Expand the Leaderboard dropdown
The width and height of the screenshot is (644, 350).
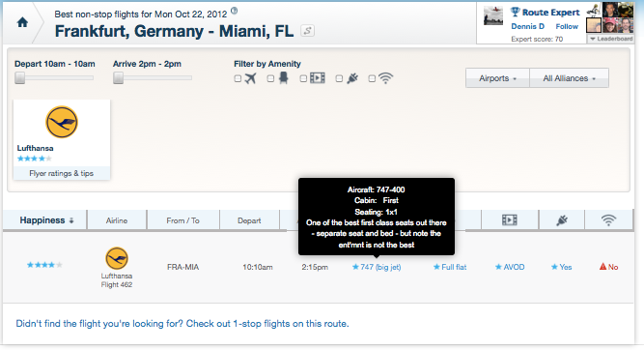point(611,39)
